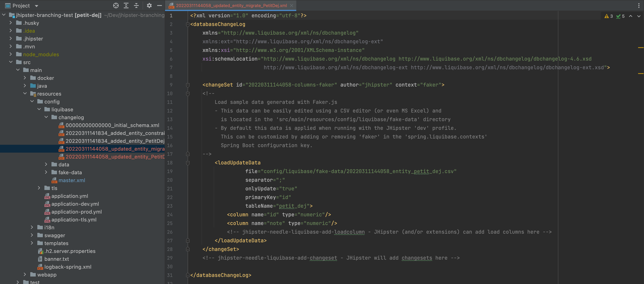
Task: Click tableName value petit_dej on line 23
Action: pyautogui.click(x=293, y=206)
